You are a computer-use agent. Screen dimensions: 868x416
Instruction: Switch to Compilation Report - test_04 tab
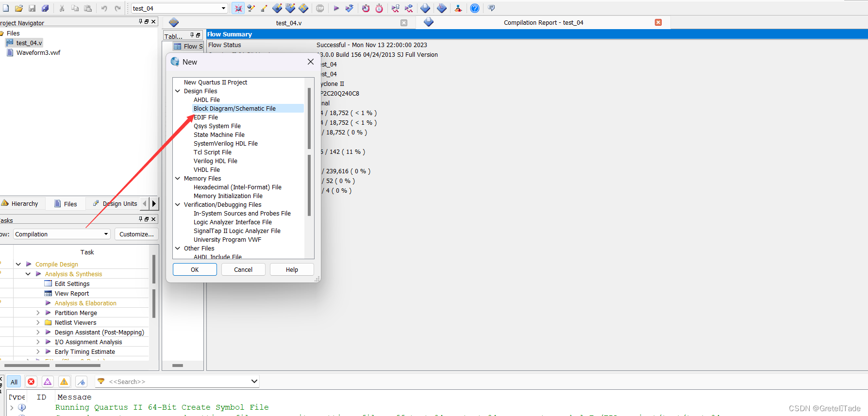pyautogui.click(x=543, y=22)
